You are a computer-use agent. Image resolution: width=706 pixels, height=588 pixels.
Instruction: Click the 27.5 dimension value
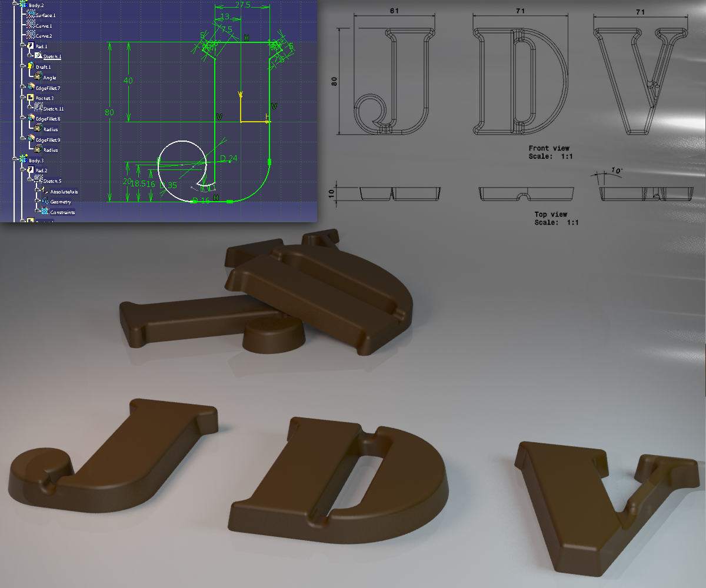pyautogui.click(x=242, y=4)
